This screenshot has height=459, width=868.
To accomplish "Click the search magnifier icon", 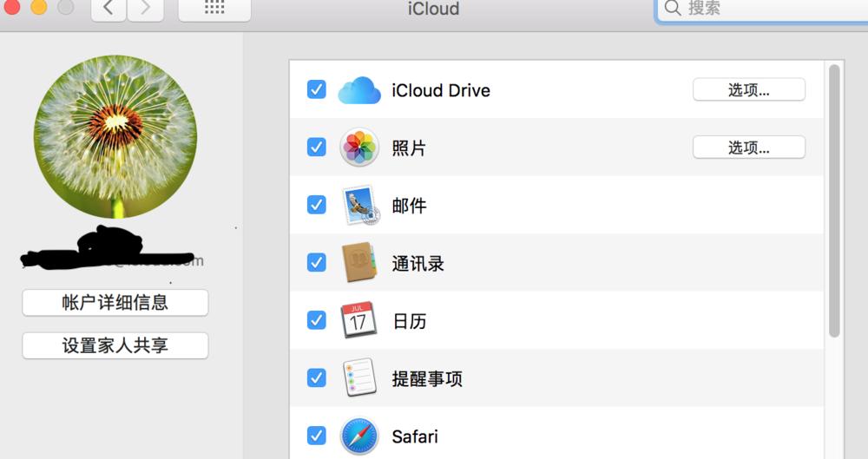I will 673,8.
